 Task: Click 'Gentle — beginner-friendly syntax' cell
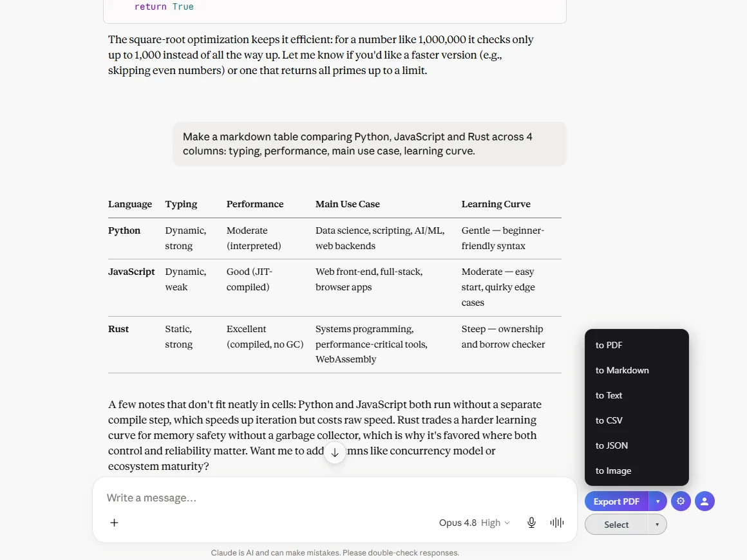[x=502, y=238]
